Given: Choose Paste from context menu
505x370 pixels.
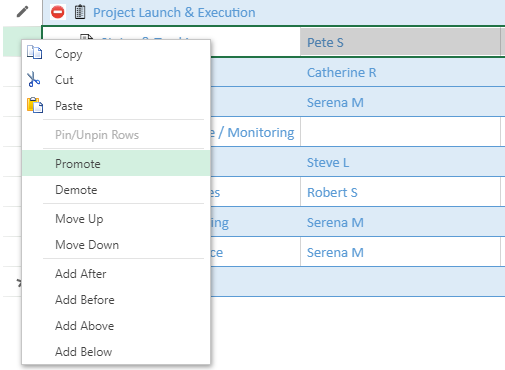Looking at the screenshot, I should (116, 106).
